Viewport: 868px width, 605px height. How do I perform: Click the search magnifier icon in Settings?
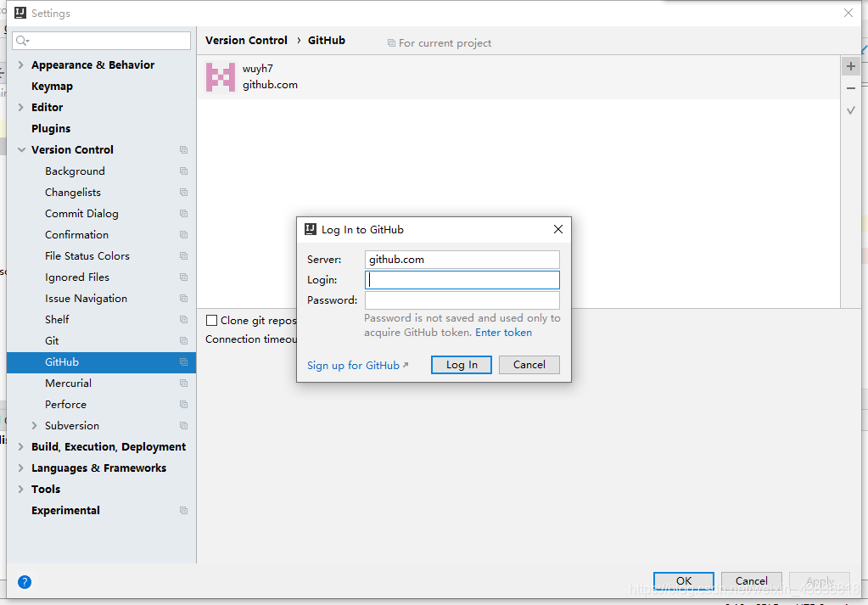[22, 41]
